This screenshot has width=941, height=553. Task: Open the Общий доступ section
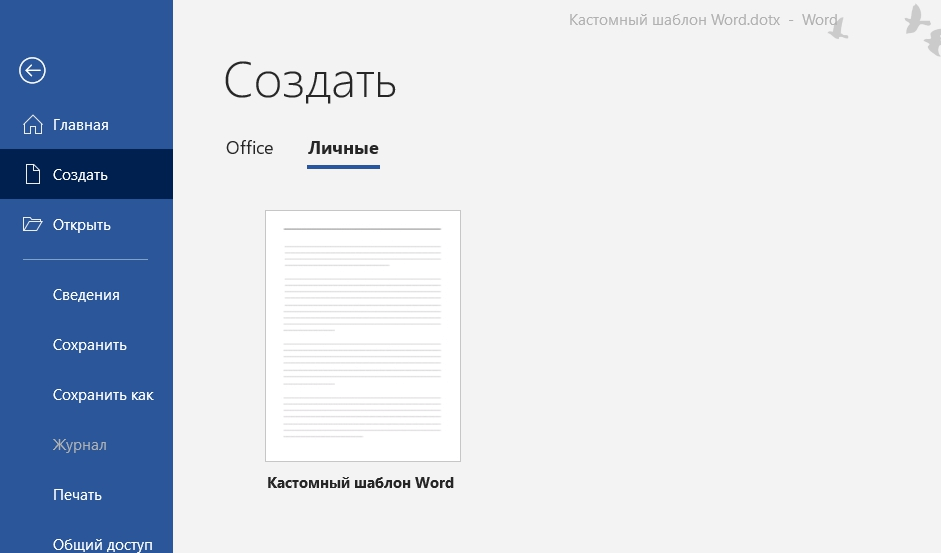[x=102, y=544]
